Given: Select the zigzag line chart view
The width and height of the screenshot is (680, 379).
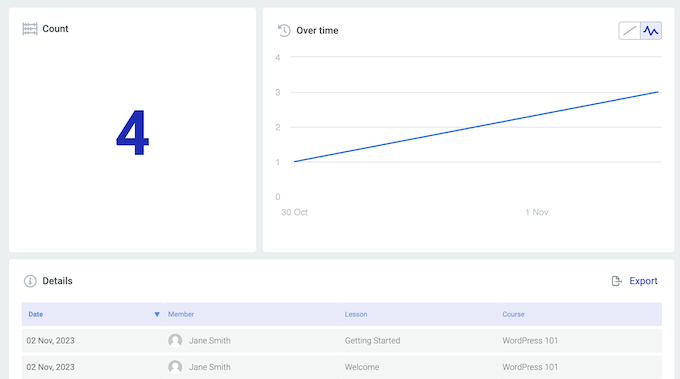Looking at the screenshot, I should 651,31.
